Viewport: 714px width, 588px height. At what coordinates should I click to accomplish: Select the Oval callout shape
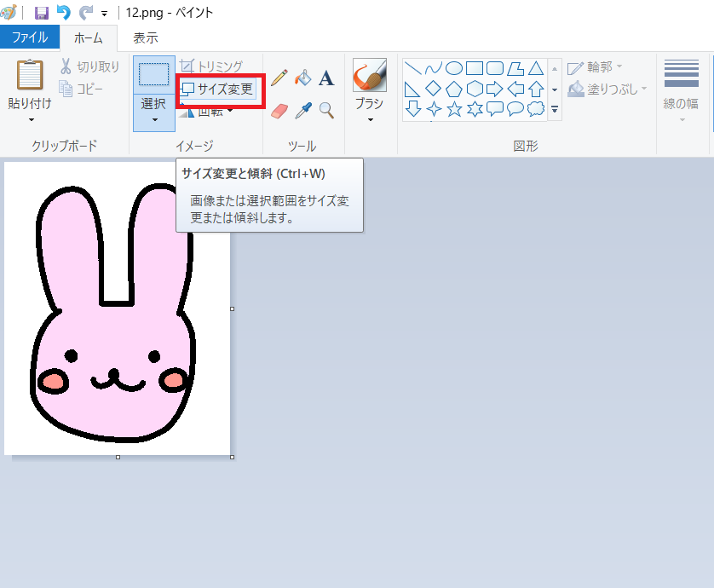click(515, 109)
